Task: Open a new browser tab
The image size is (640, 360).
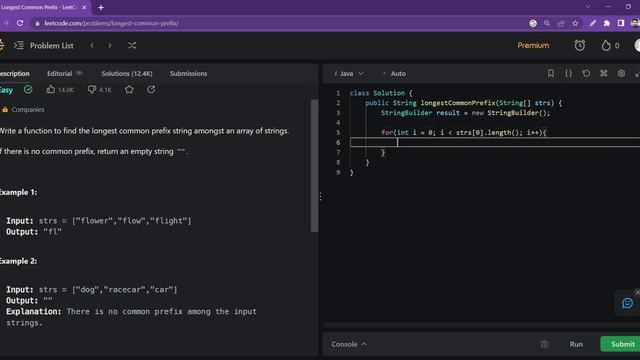Action: 101,7
